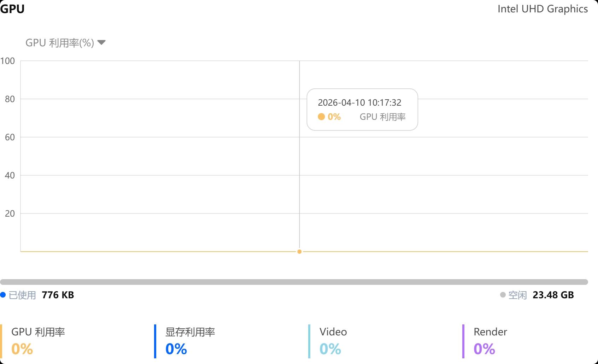
Task: Click the 23.48 GB free memory value
Action: point(553,295)
